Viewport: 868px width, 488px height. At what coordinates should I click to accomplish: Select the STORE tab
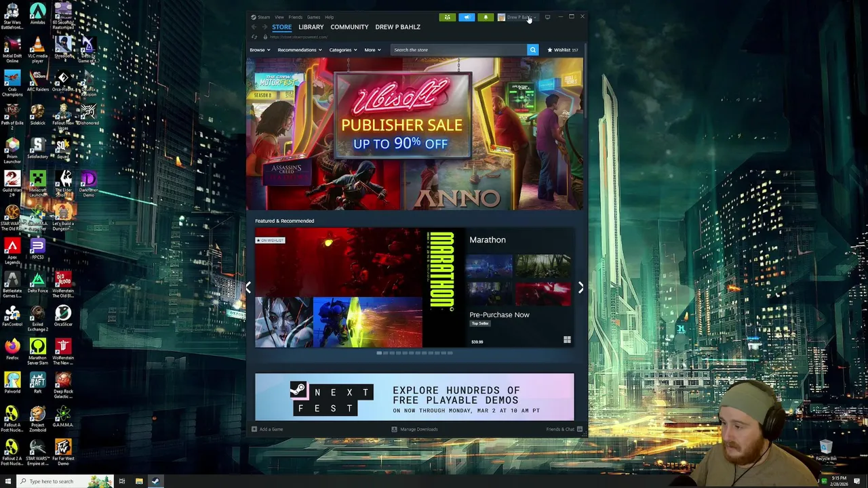(x=282, y=27)
